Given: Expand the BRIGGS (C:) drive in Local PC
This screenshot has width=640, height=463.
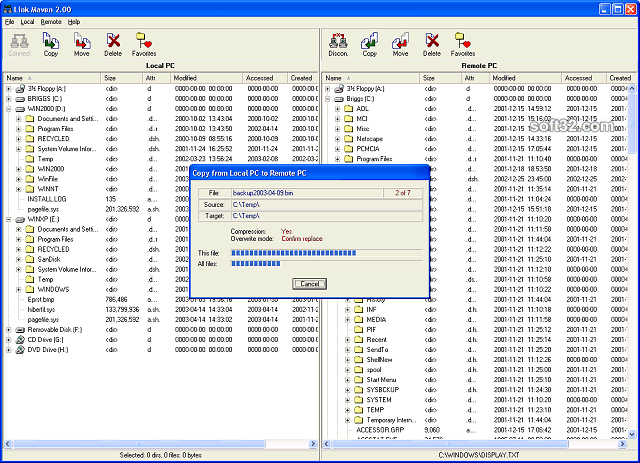Looking at the screenshot, I should [x=9, y=99].
